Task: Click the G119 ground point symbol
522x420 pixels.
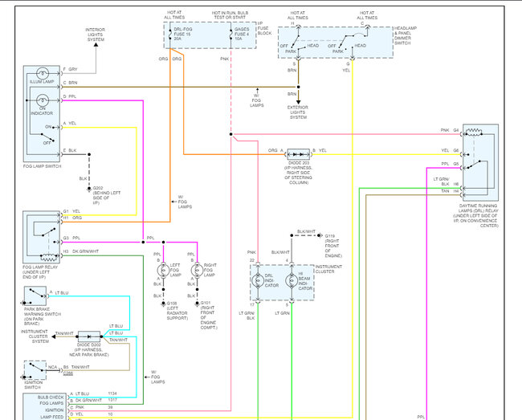Action: [320, 235]
